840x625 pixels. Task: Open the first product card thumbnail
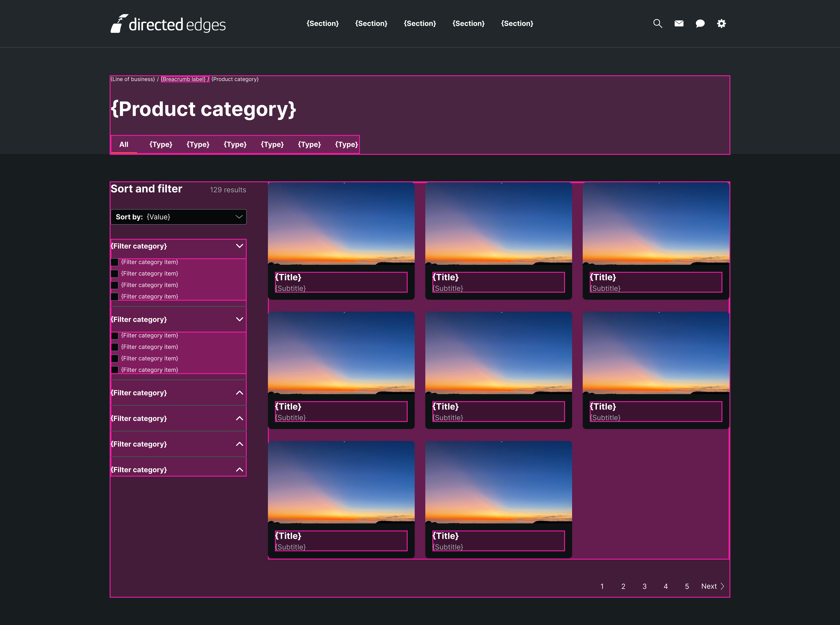coord(341,223)
